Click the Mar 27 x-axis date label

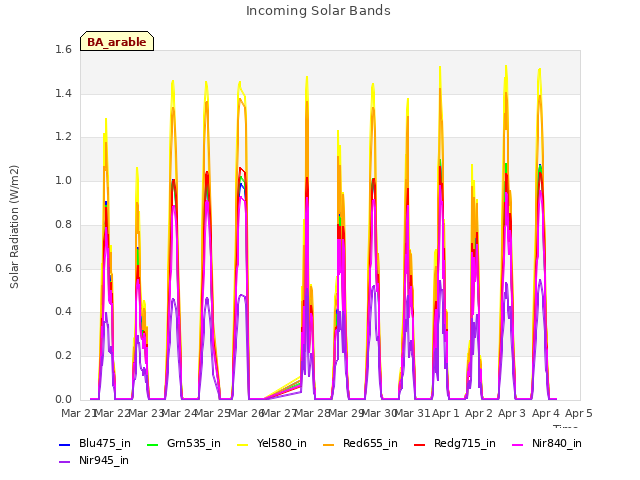click(279, 413)
